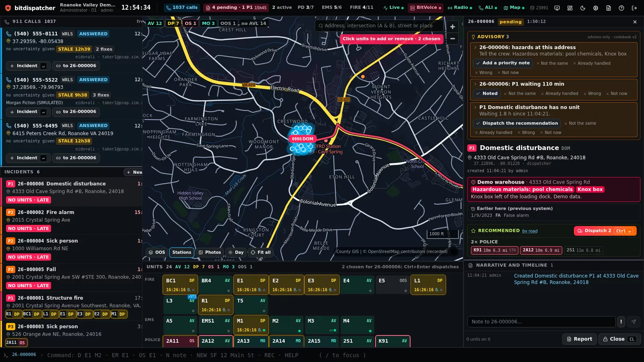Focus the map address search field

point(379,26)
